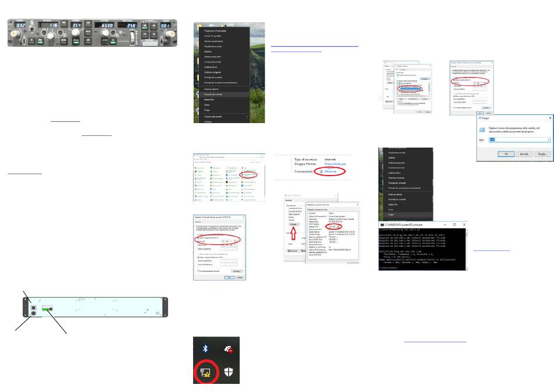Open the Windows Defender shield tray icon
554x392 pixels.
229,372
